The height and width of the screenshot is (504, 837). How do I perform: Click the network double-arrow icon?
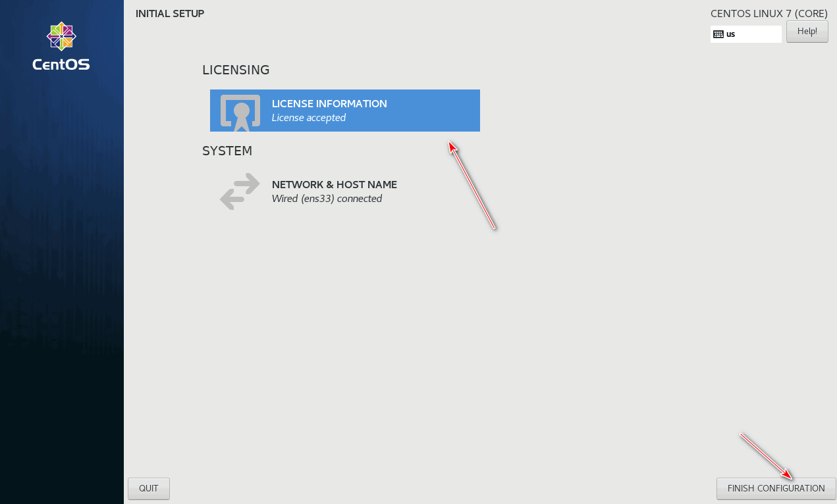coord(240,191)
